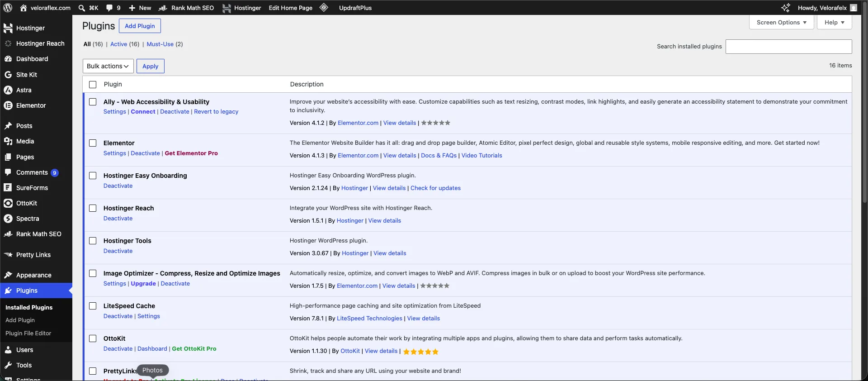Open LiteSpeed Technologies author link
The image size is (868, 381).
click(369, 319)
